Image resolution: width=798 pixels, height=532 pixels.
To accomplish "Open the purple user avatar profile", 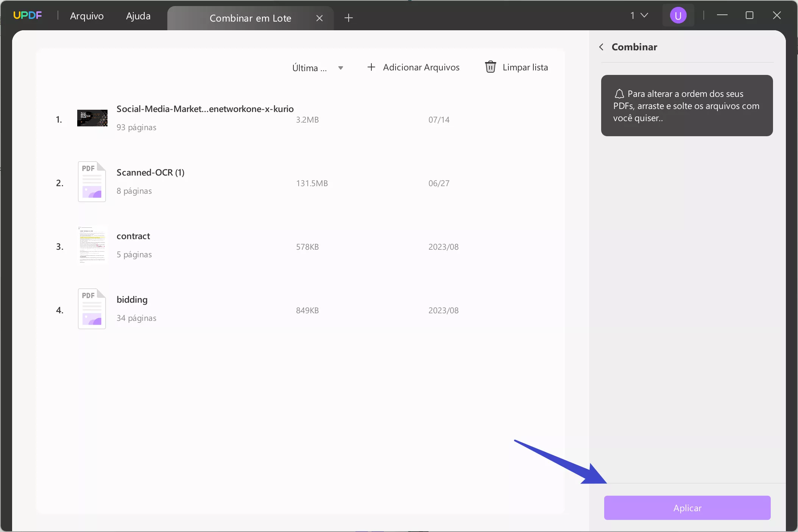I will (x=678, y=16).
